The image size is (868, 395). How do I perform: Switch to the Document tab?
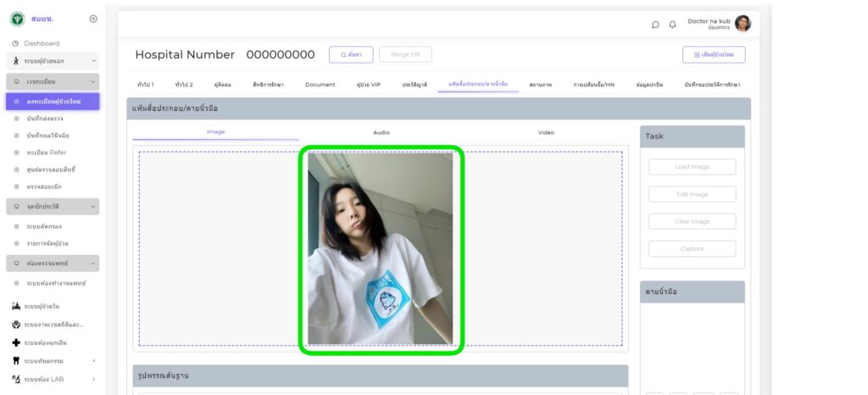(x=320, y=85)
